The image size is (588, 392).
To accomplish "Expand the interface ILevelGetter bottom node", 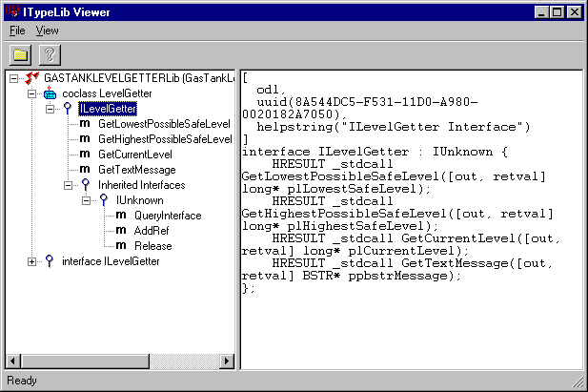I will (31, 261).
